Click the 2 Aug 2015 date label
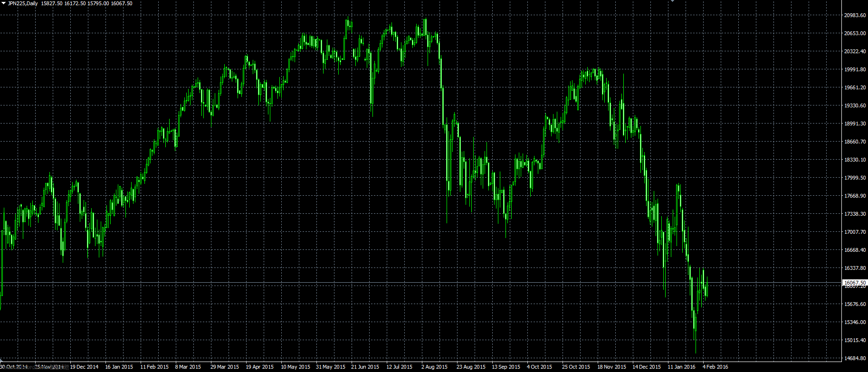 434,367
